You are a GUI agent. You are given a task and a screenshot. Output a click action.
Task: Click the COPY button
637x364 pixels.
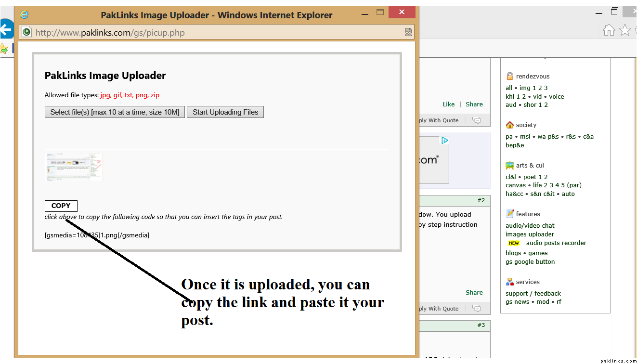pos(61,206)
